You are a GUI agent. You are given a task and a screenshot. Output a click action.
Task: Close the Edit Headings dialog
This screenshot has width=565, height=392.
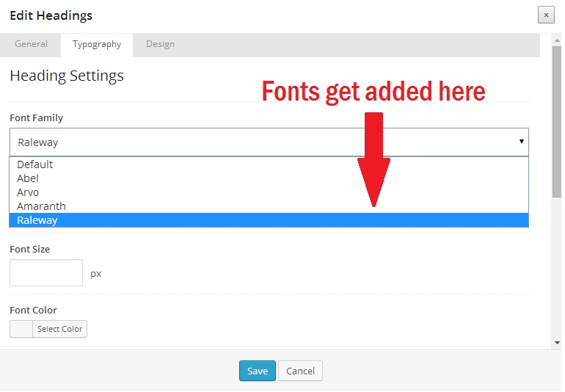tap(545, 15)
